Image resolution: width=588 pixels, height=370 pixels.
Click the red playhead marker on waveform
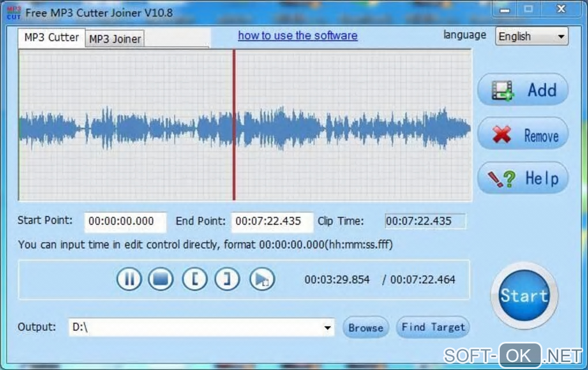point(234,125)
